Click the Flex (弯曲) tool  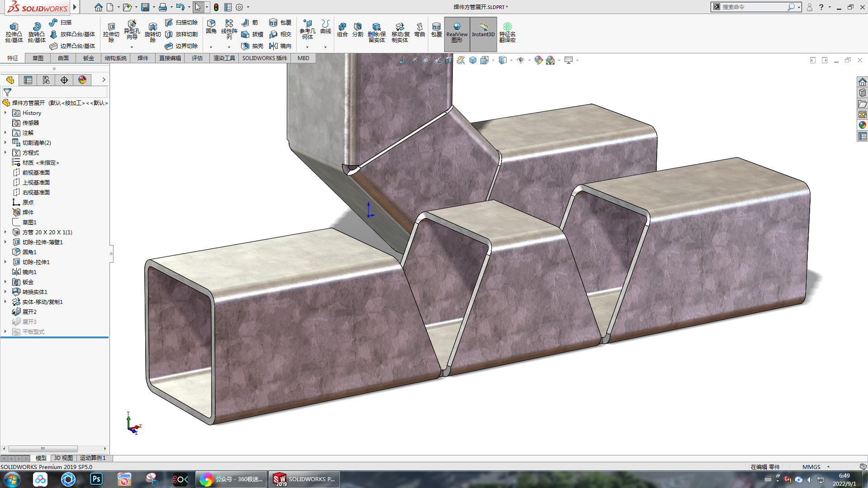pos(420,30)
